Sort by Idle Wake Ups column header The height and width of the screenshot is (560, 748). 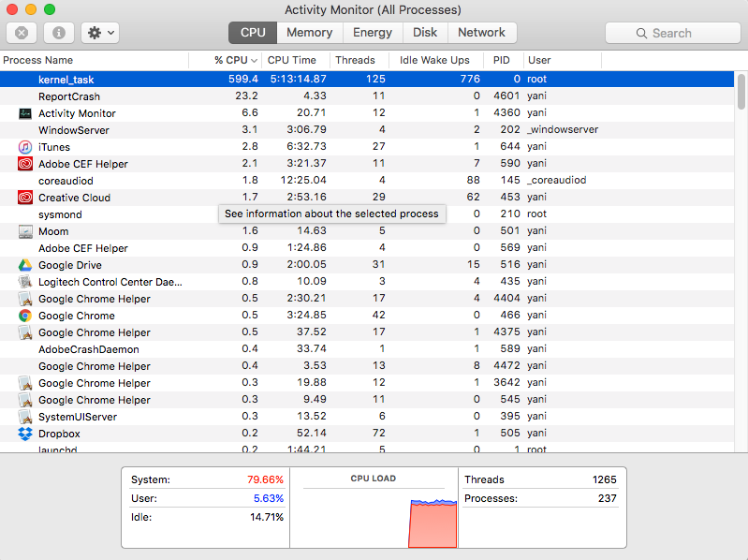click(434, 60)
